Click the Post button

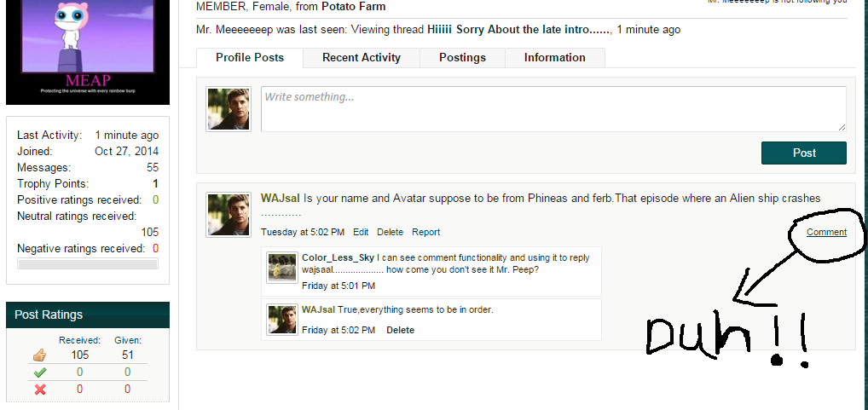click(804, 153)
